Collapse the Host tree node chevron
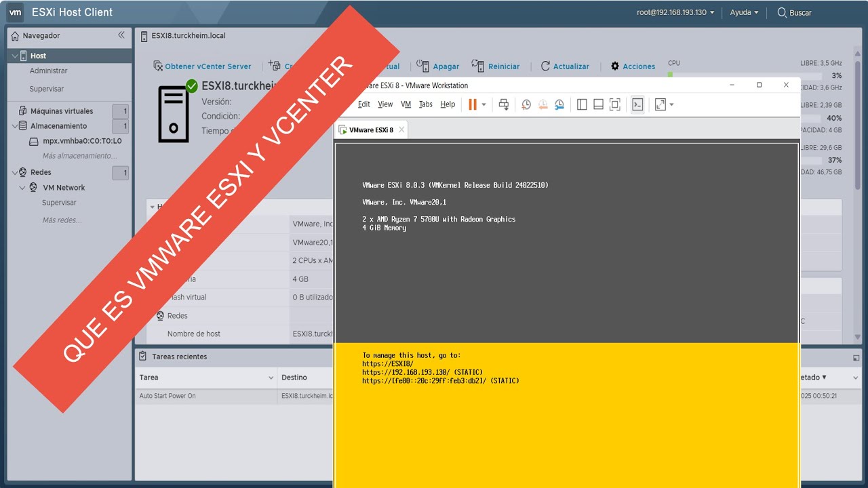868x488 pixels. pos(15,56)
